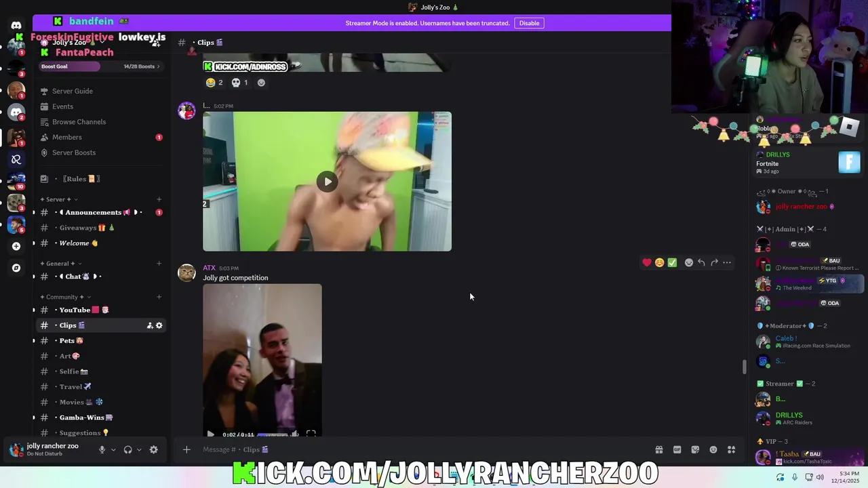868x488 pixels.
Task: Go to Suggestions channel
Action: tap(102, 432)
